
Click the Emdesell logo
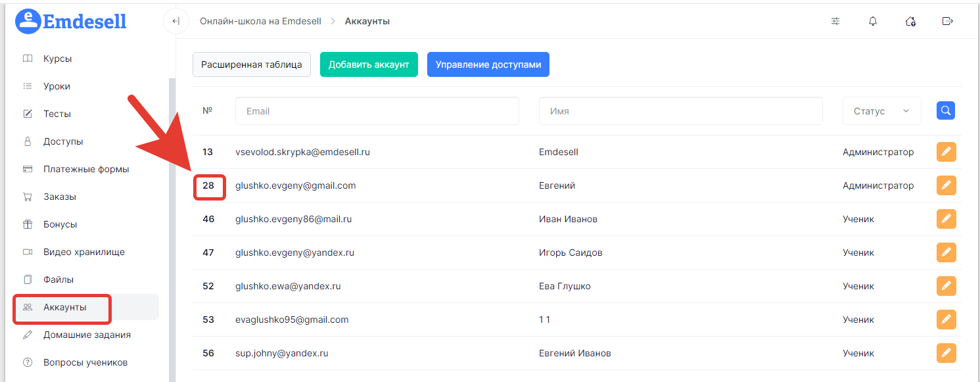pos(71,21)
